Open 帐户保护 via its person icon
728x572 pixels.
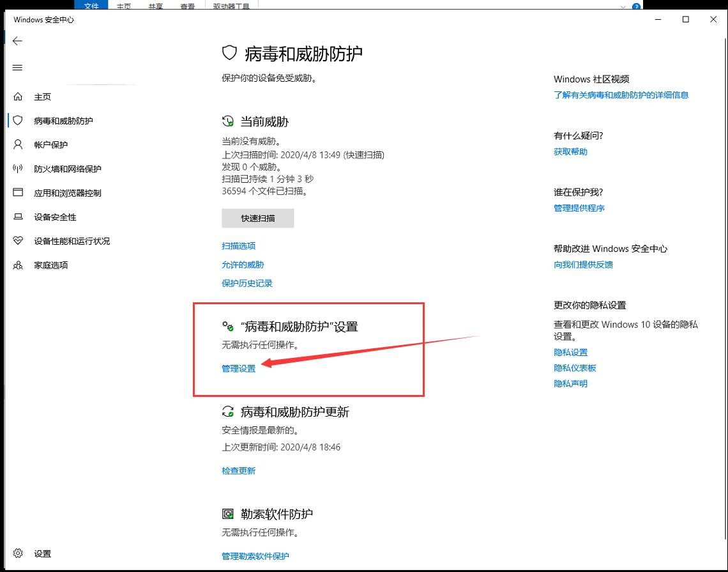(x=18, y=144)
